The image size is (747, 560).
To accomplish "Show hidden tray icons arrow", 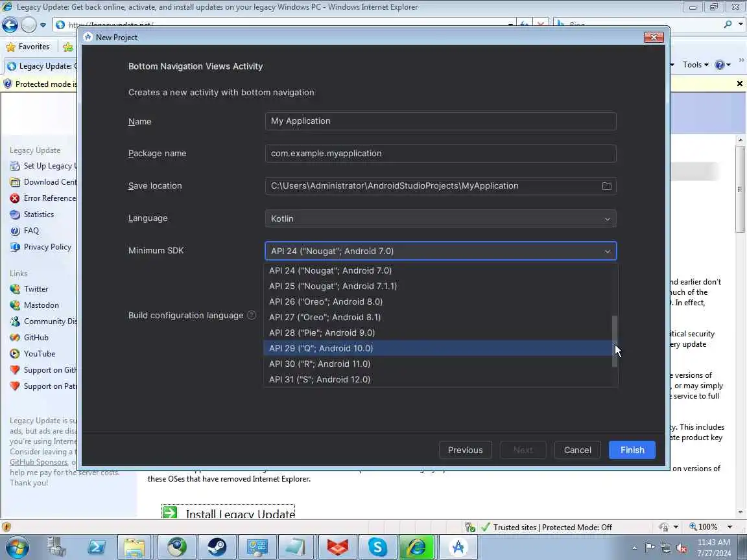I will click(634, 548).
